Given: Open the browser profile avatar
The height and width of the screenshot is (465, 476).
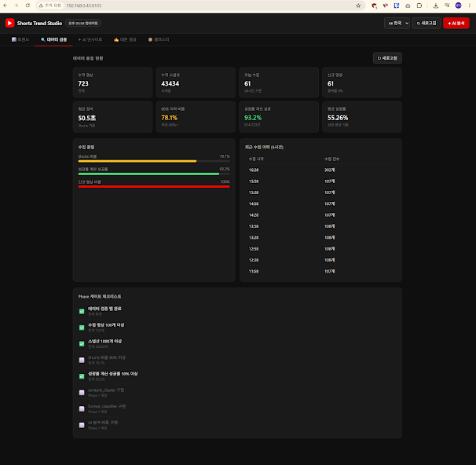Looking at the screenshot, I should [459, 5].
